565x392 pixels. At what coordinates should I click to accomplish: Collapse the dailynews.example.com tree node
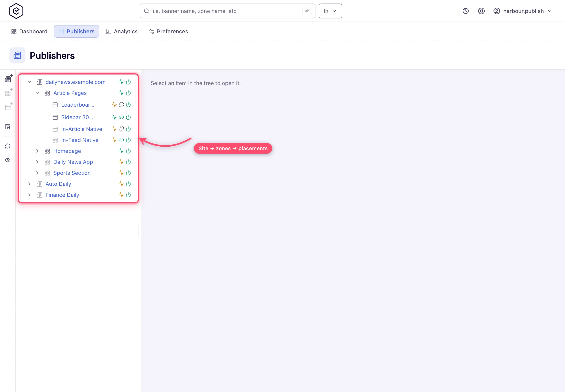coord(29,82)
